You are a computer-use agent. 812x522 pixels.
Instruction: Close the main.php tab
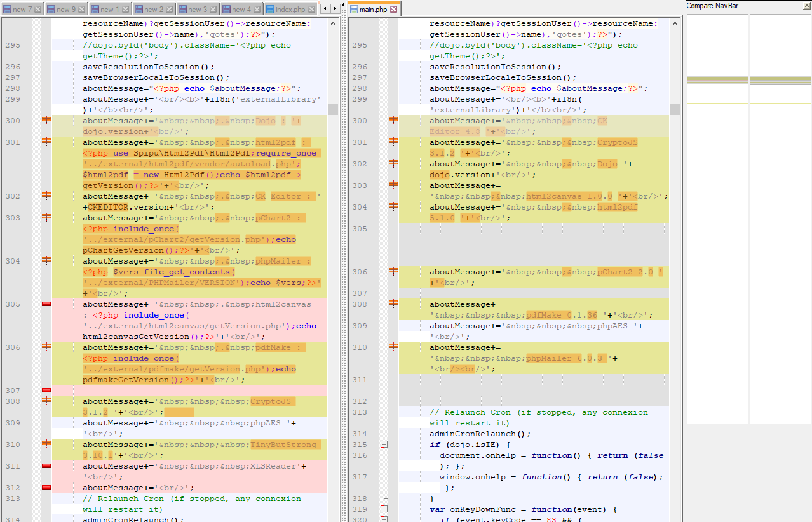point(393,10)
